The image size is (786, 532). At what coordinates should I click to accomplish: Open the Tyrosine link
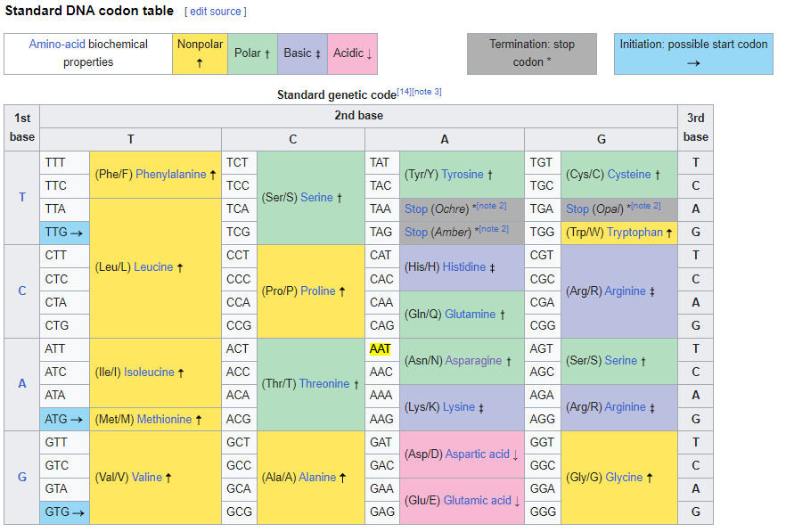coord(463,174)
